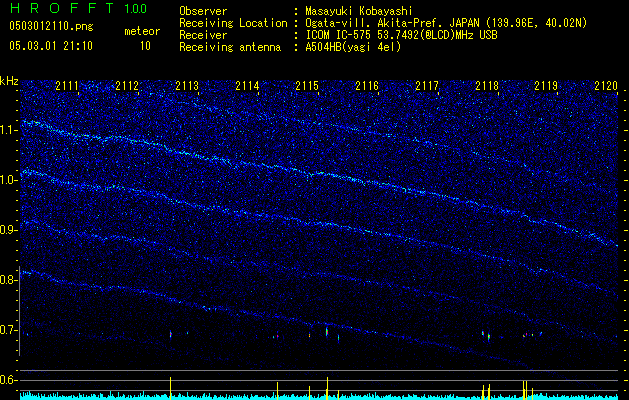Image resolution: width=629 pixels, height=400 pixels.
Task: Click the 05.03.01 21:10 date stamp
Action: coord(51,46)
